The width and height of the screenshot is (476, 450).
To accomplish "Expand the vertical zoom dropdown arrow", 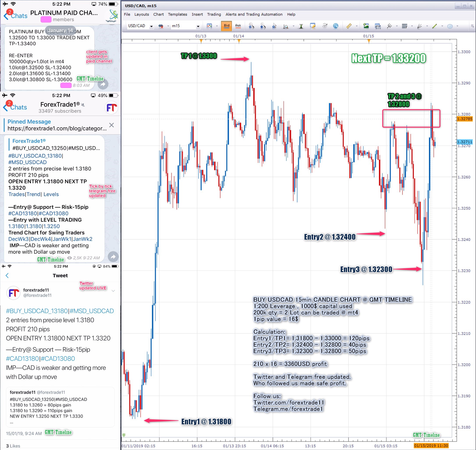I will [x=293, y=26].
